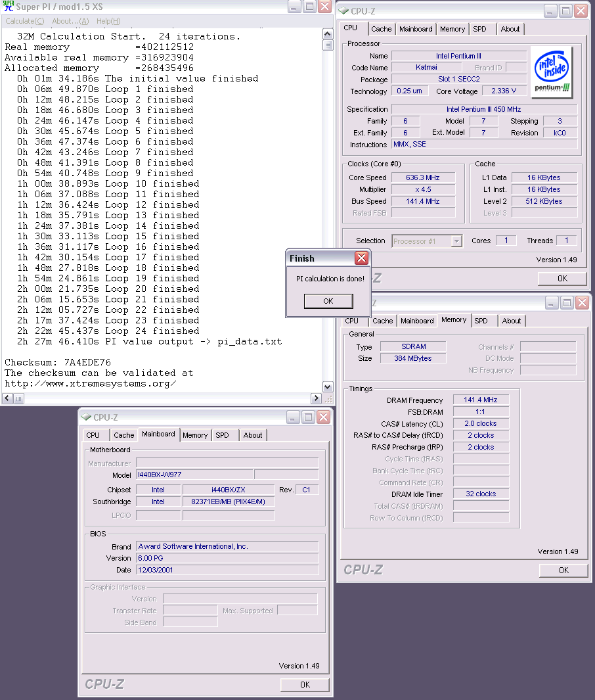Click the Chipset field i440BX/ZX
Viewport: 595px width, 700px height.
[229, 490]
